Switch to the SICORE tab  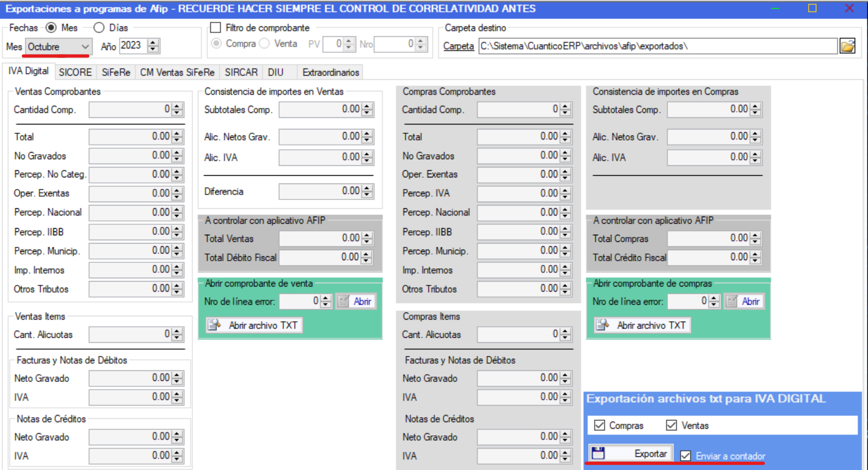(x=75, y=72)
